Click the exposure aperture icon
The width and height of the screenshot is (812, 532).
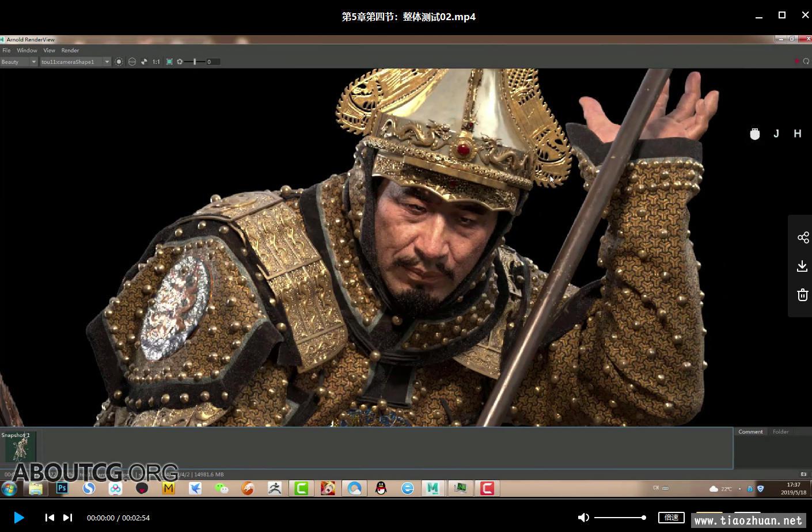click(x=180, y=62)
